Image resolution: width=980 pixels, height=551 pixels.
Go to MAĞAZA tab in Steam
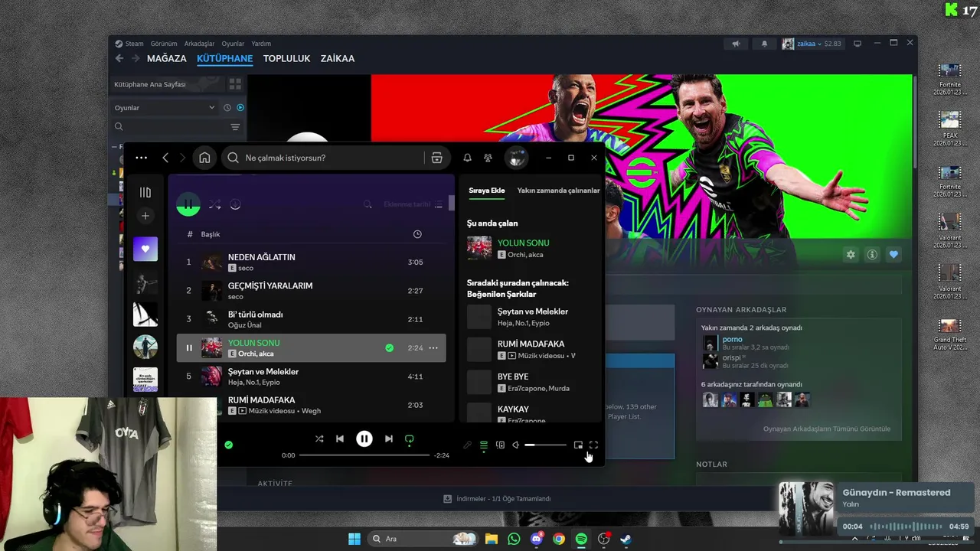(x=167, y=58)
